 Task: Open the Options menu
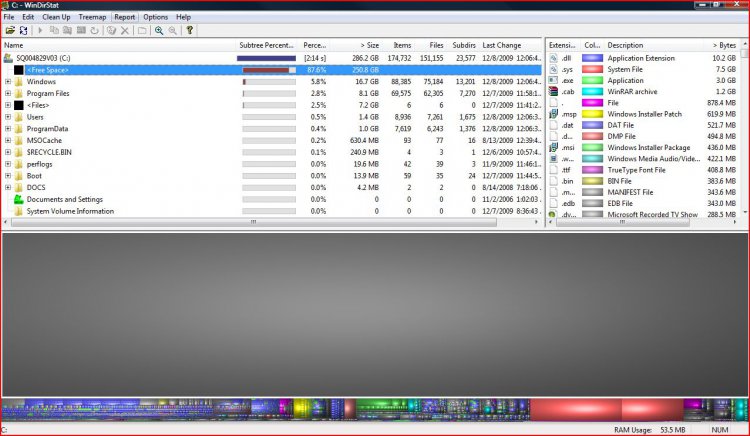[155, 17]
